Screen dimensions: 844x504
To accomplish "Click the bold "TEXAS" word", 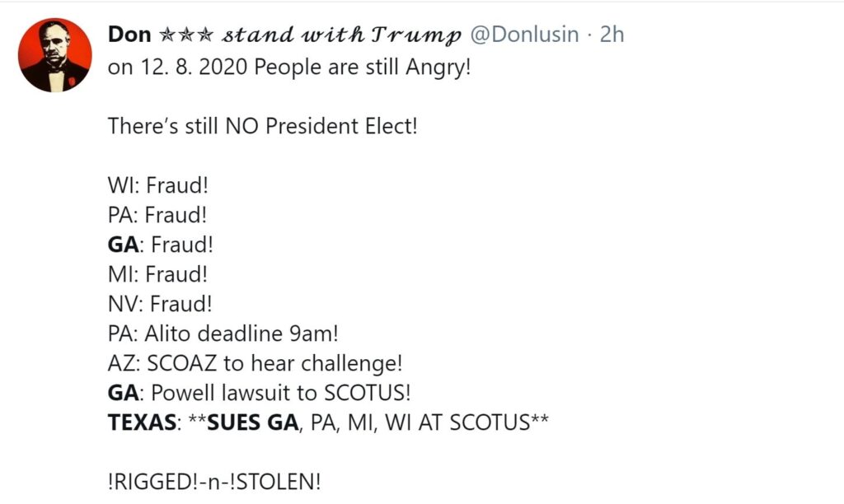I will (142, 422).
